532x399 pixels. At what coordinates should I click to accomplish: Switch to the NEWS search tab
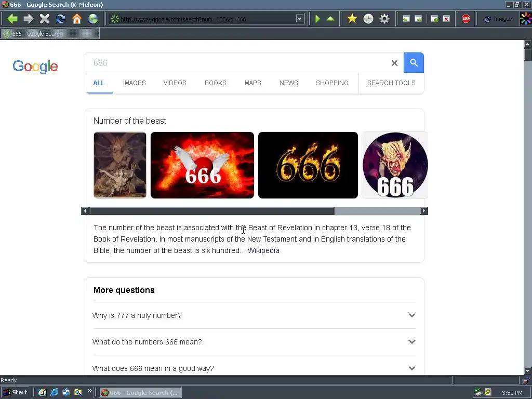click(x=289, y=83)
